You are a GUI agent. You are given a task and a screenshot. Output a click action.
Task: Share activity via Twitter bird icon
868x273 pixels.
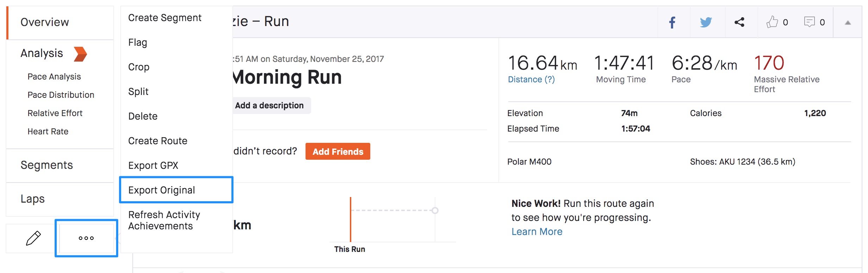(x=706, y=23)
